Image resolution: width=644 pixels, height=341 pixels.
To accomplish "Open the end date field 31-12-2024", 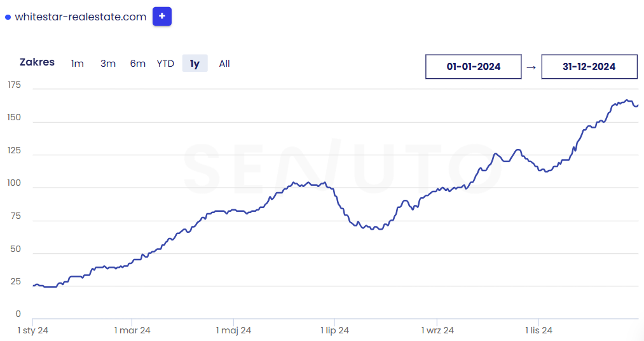I will point(589,67).
